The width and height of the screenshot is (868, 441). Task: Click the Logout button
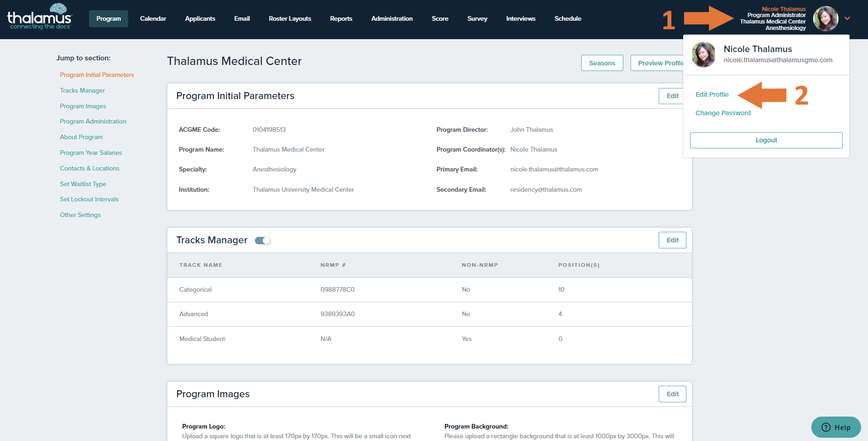766,140
